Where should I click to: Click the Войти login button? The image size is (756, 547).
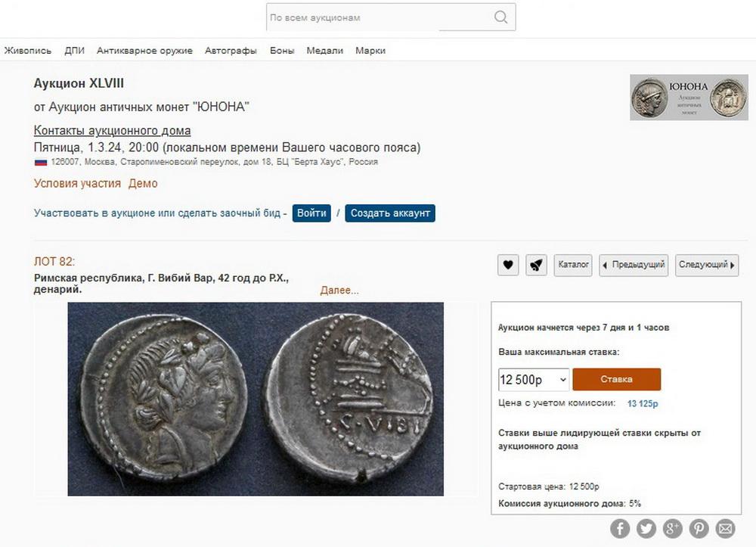(311, 213)
